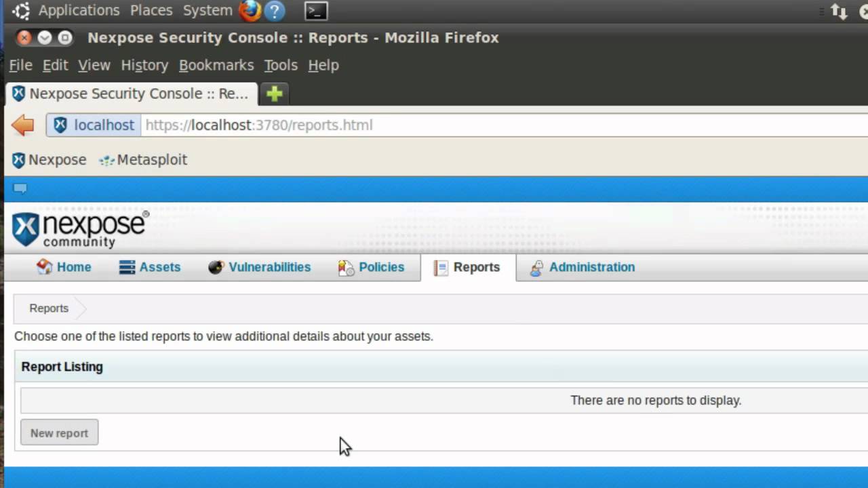Open the Firefox launcher icon in the top panel

pos(250,11)
